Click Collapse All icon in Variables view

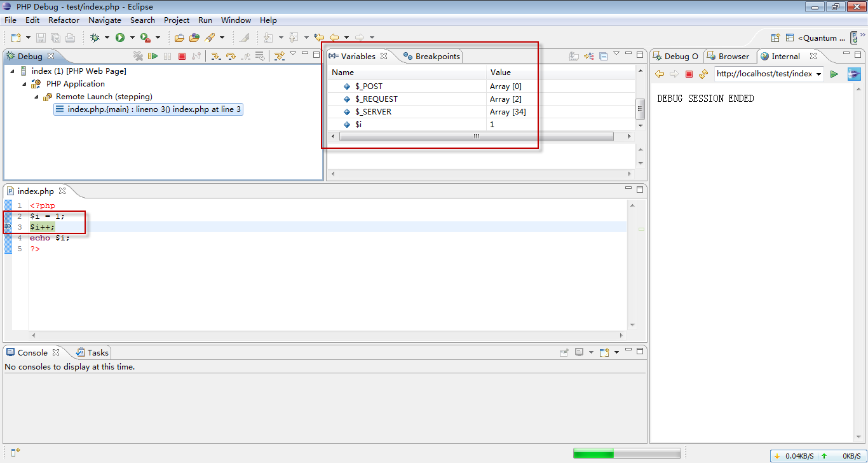(604, 57)
